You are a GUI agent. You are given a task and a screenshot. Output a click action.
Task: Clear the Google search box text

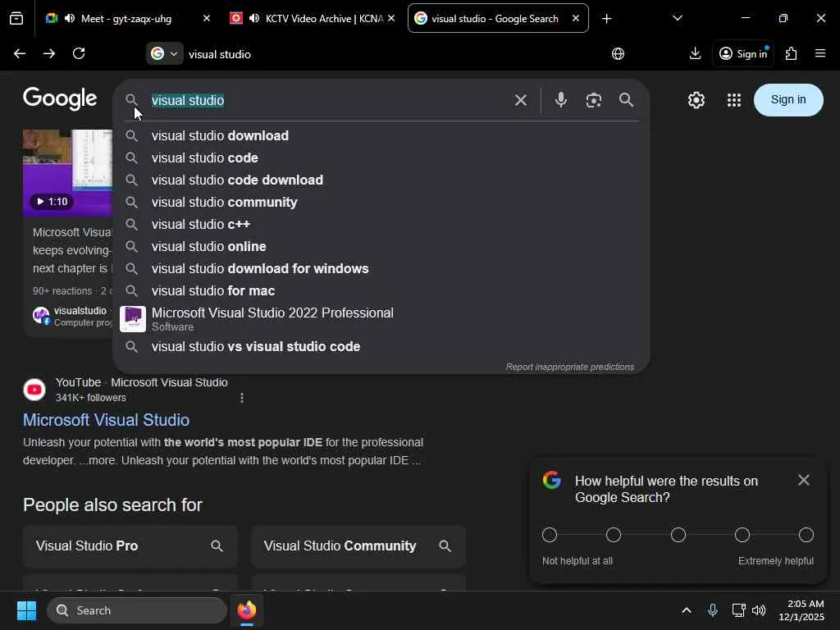(521, 100)
